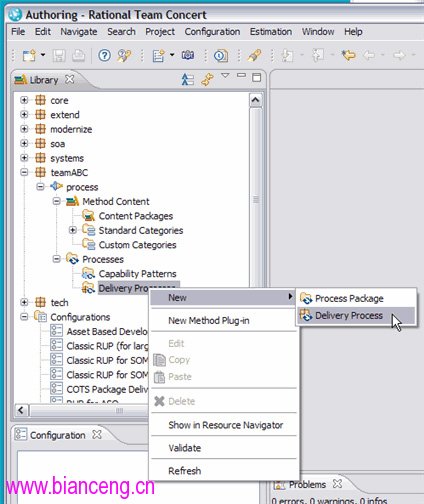Expand the core plug-in node
Image resolution: width=424 pixels, height=504 pixels.
pyautogui.click(x=24, y=100)
